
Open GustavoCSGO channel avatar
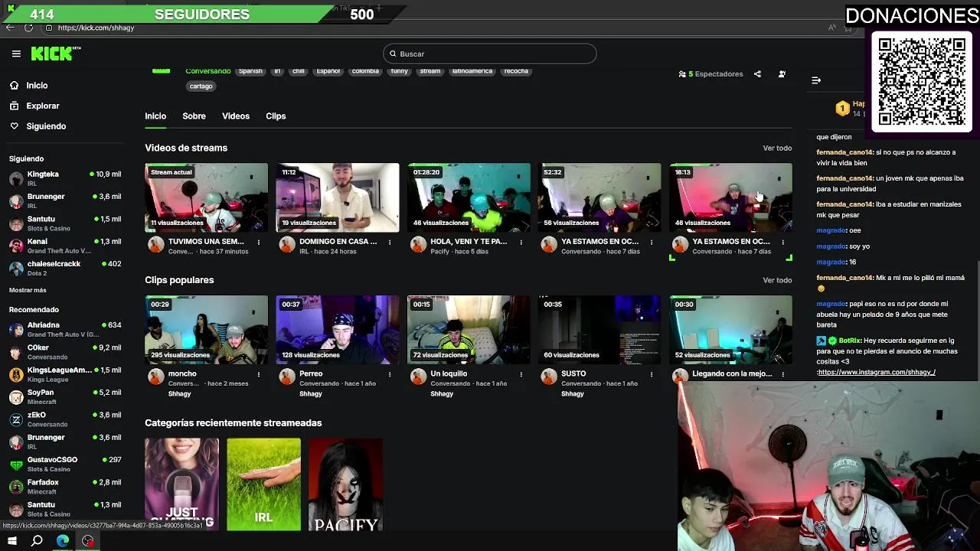(x=16, y=464)
